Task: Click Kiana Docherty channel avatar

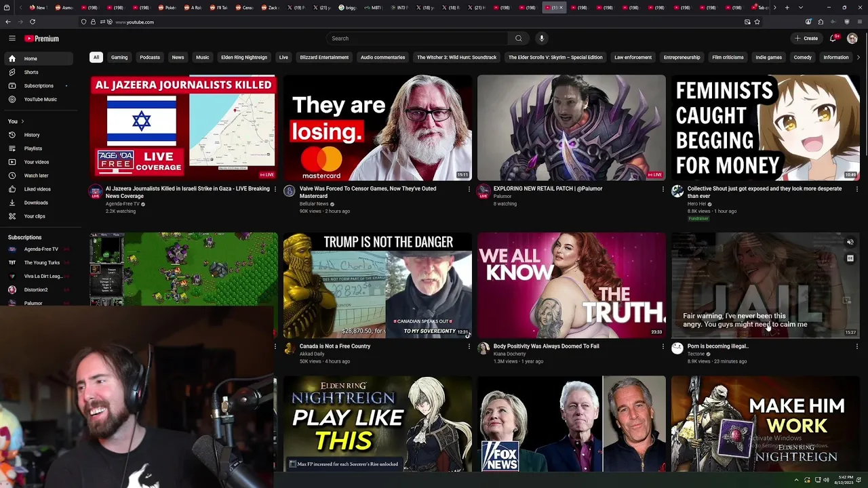Action: point(484,348)
